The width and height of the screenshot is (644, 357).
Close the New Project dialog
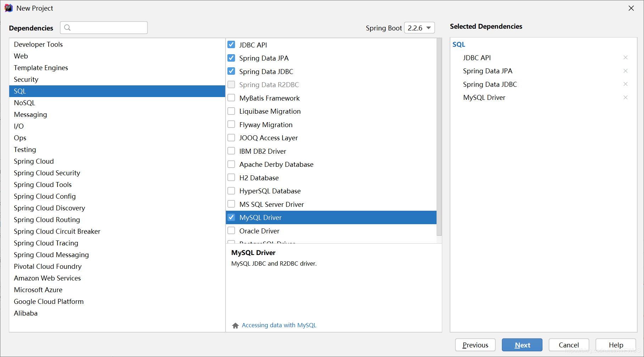pos(631,8)
